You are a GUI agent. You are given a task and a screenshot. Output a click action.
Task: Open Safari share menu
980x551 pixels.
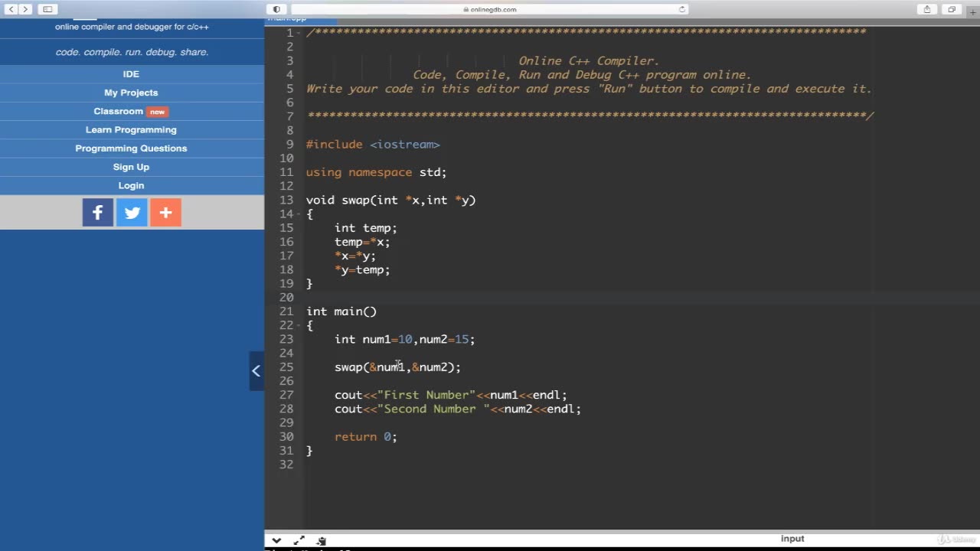tap(927, 9)
